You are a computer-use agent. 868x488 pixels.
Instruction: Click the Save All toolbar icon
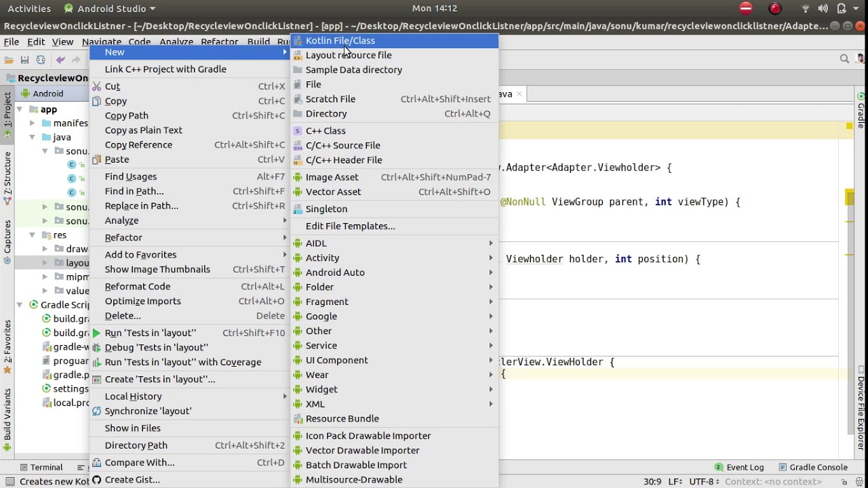[x=24, y=60]
